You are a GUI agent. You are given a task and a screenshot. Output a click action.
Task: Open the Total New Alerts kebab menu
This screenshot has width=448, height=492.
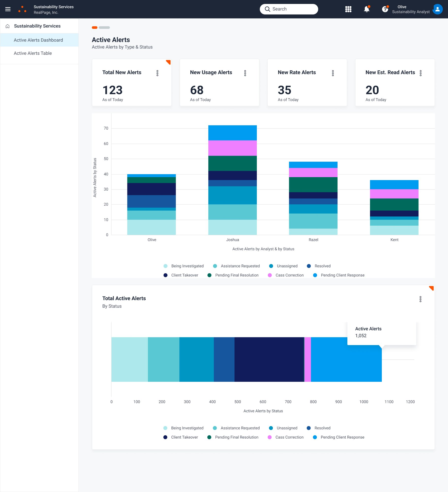click(157, 73)
